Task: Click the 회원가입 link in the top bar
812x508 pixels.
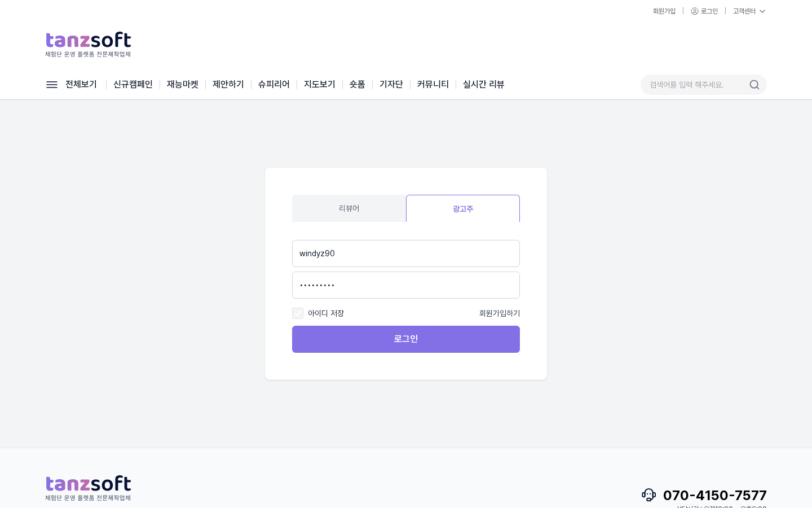Action: pos(664,11)
